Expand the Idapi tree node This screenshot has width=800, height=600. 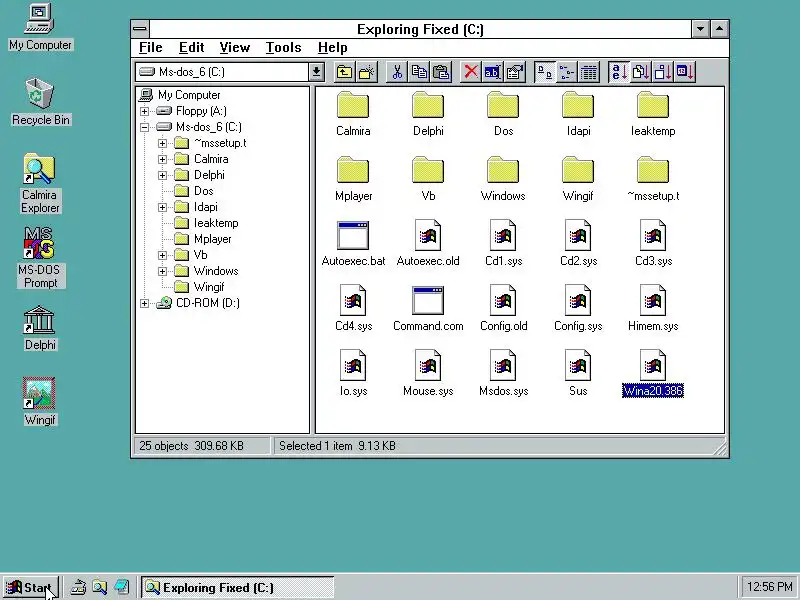[x=162, y=207]
